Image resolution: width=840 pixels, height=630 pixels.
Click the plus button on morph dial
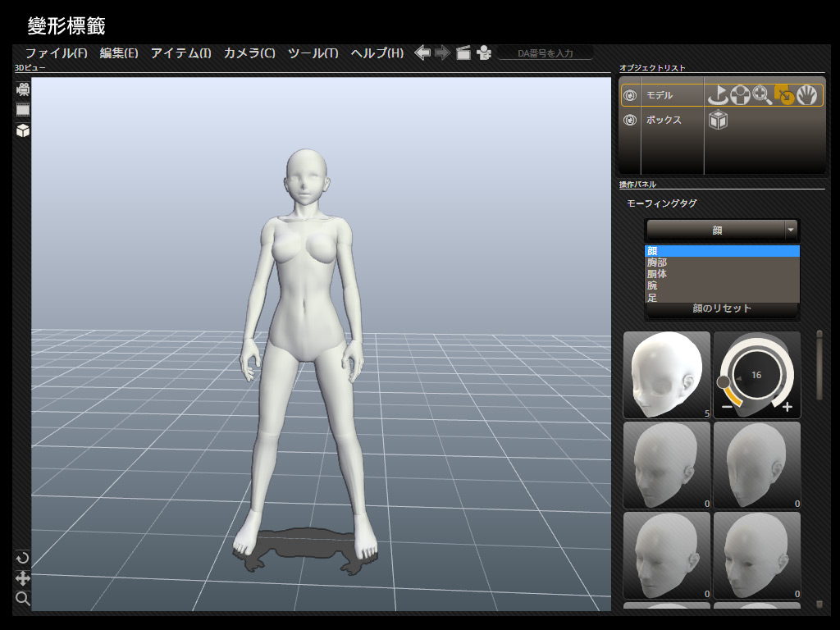tap(787, 408)
